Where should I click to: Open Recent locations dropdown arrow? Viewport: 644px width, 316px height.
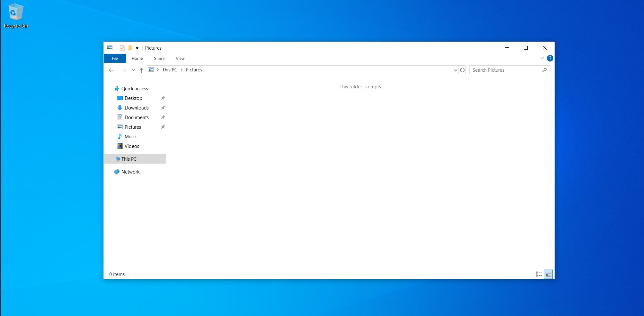[x=133, y=70]
